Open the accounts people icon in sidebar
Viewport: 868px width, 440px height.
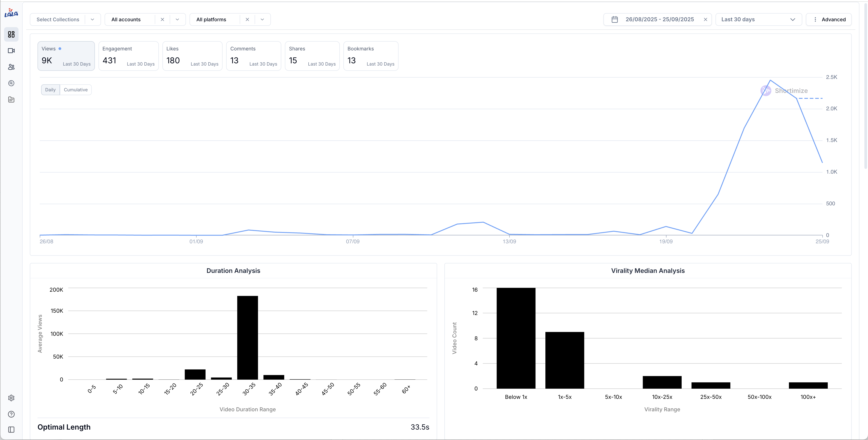tap(11, 67)
